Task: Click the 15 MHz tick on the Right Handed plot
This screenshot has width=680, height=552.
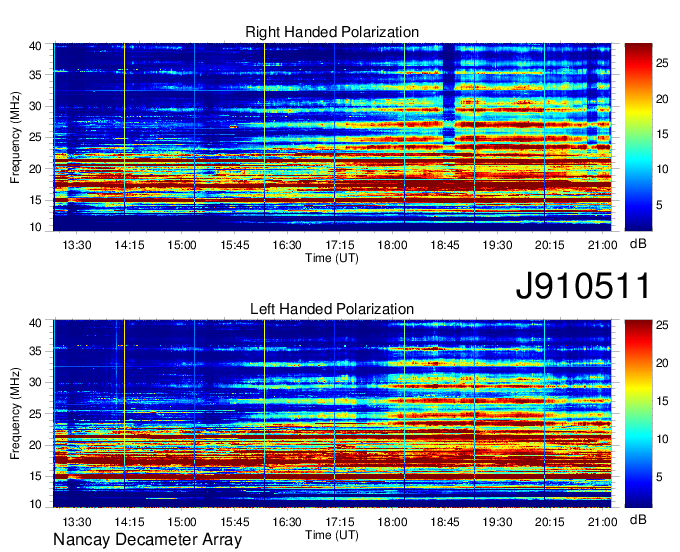Action: (35, 200)
